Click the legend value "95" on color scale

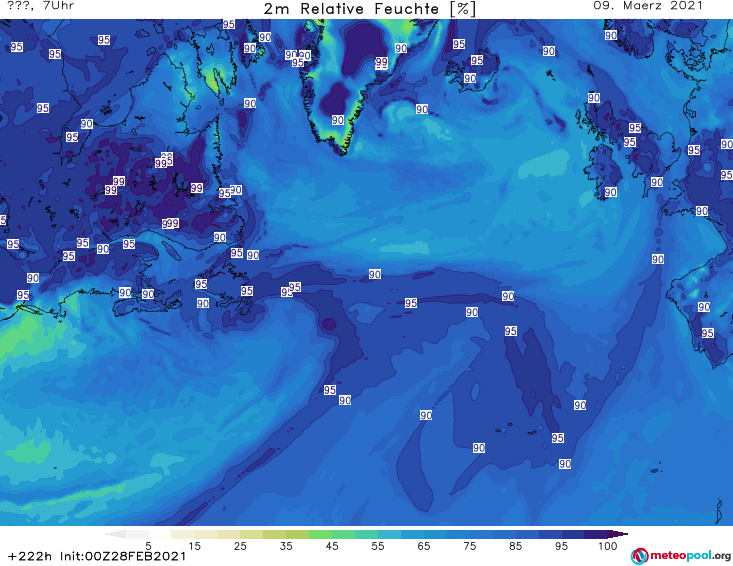tap(561, 545)
